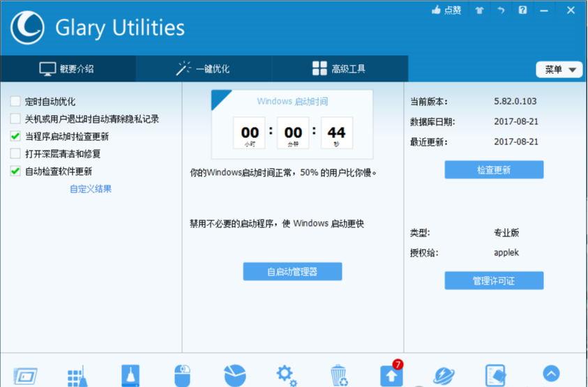Viewport: 588px width, 387px height.
Task: Open the context menu manager mouse icon
Action: tap(182, 375)
